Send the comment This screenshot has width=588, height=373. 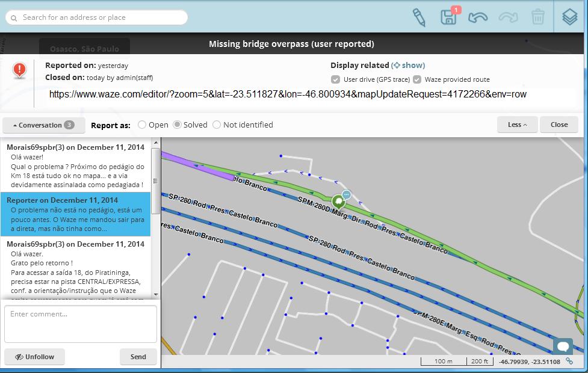(x=138, y=357)
